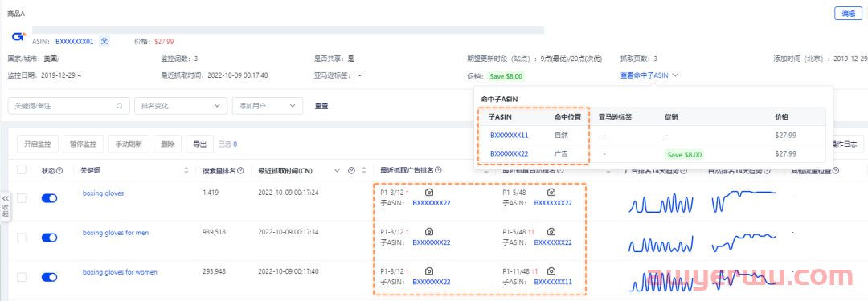Collapse the 查看命中子ASIN expander
The height and width of the screenshot is (301, 868).
click(649, 75)
